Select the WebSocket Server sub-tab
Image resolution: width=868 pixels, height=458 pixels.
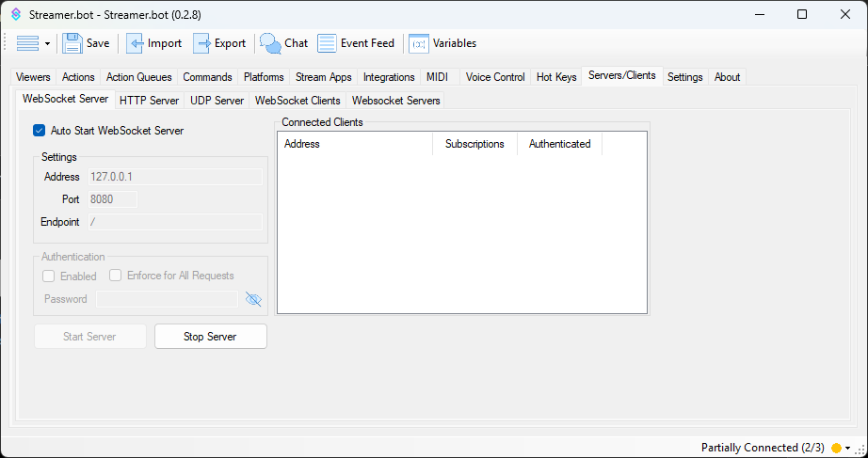[x=65, y=99]
